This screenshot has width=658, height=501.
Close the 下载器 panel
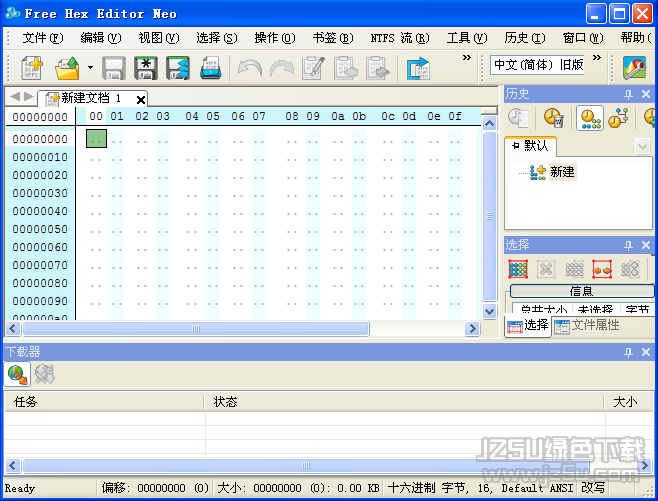tap(646, 352)
